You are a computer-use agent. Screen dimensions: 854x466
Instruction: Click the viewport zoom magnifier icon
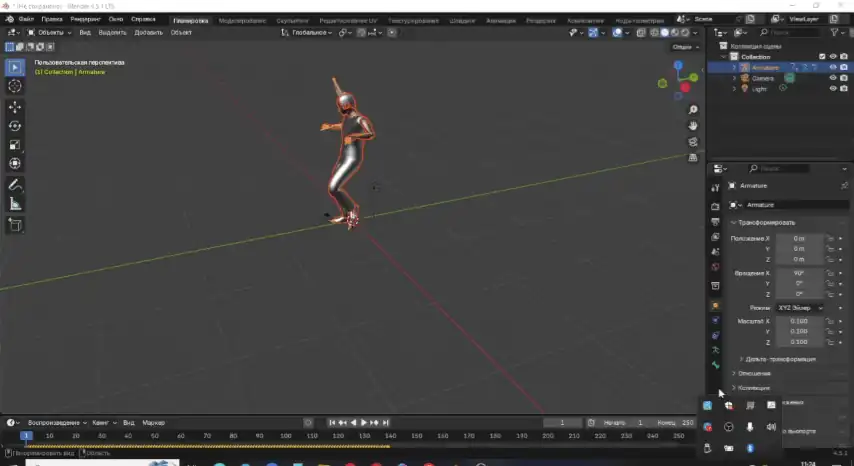click(x=693, y=110)
